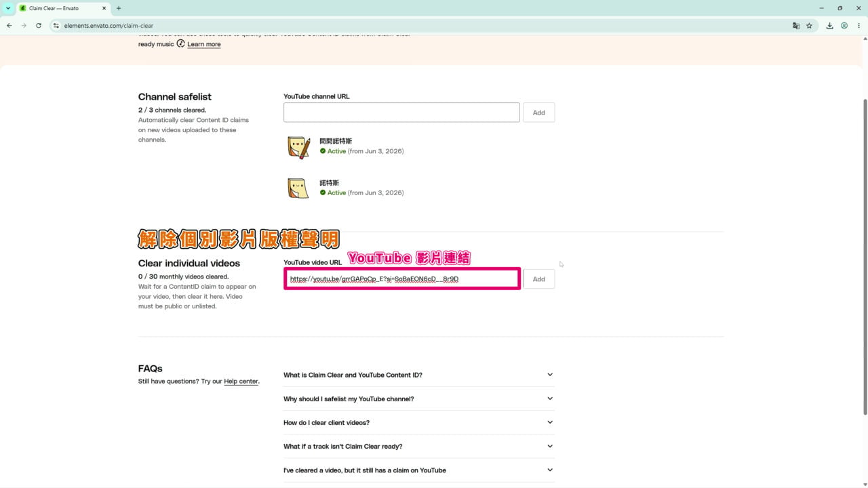Click Add button for individual videos
This screenshot has height=488, width=868.
tap(539, 279)
